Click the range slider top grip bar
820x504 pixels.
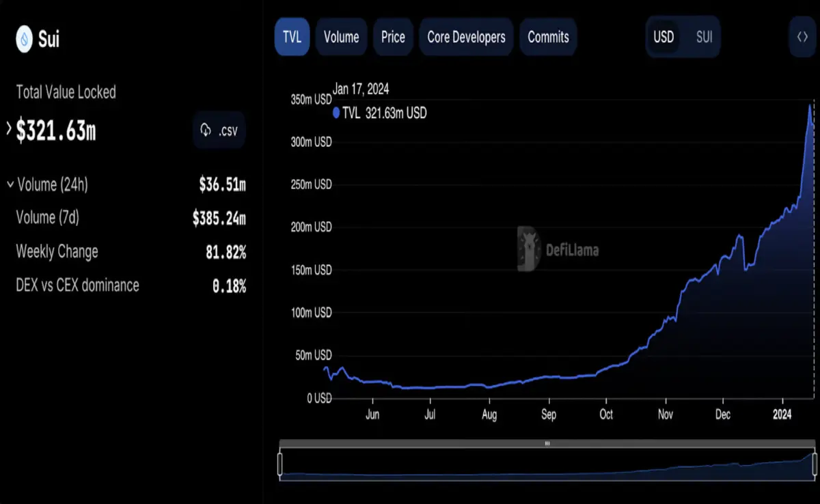tap(547, 443)
